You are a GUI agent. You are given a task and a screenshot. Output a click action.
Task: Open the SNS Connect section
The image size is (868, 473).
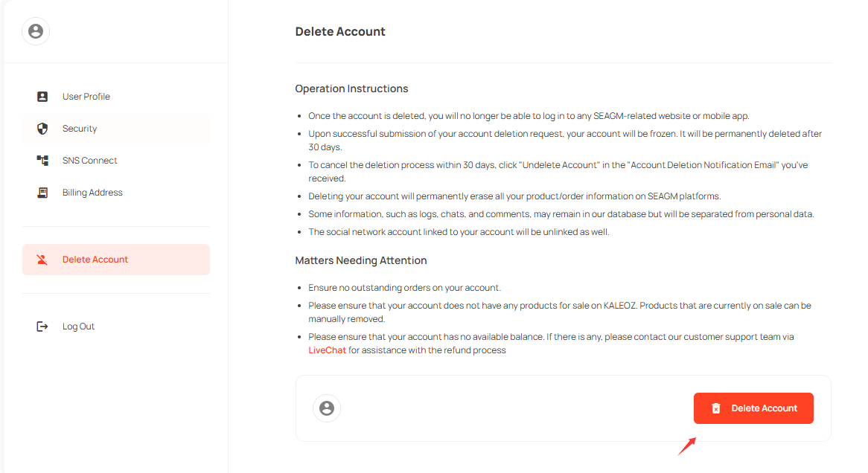[90, 161]
